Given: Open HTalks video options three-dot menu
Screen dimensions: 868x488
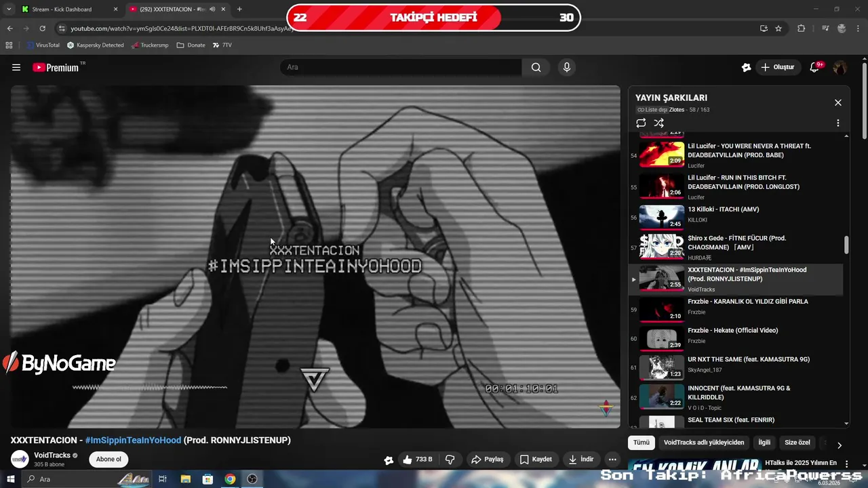Looking at the screenshot, I should [x=846, y=464].
